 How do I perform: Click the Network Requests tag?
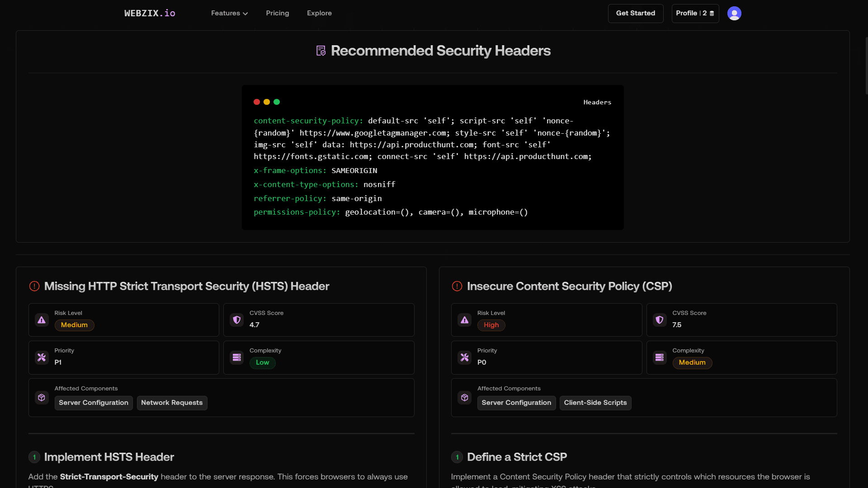tap(172, 403)
